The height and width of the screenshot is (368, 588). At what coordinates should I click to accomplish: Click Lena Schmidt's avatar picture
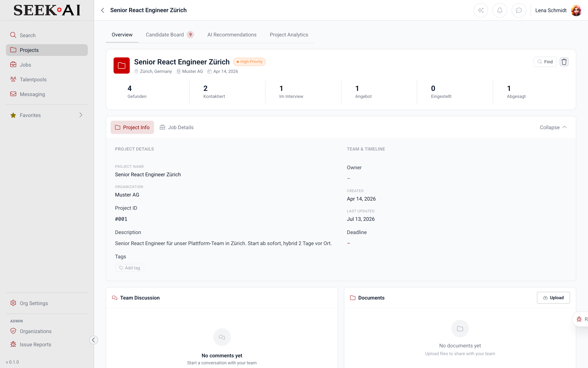coord(576,10)
